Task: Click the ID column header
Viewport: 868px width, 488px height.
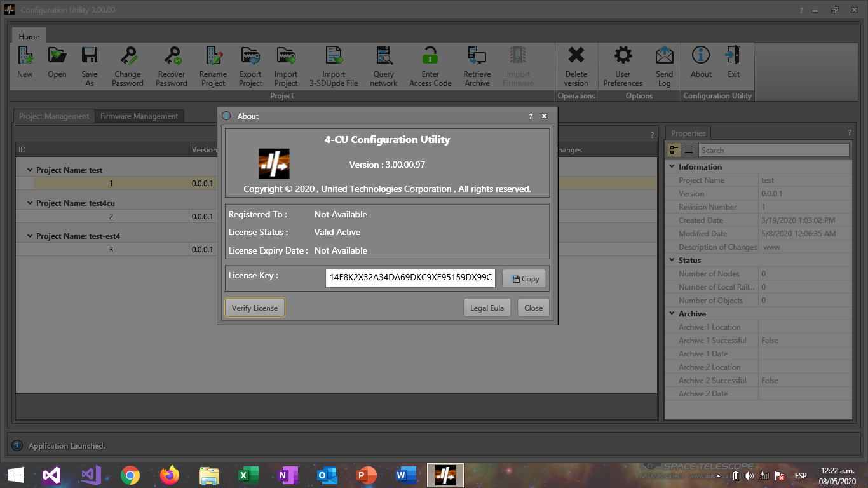Action: [103, 150]
